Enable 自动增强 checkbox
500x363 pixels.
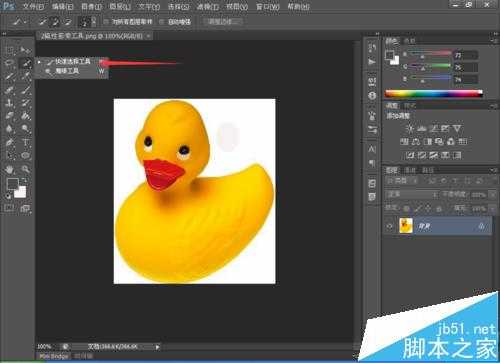(x=162, y=22)
